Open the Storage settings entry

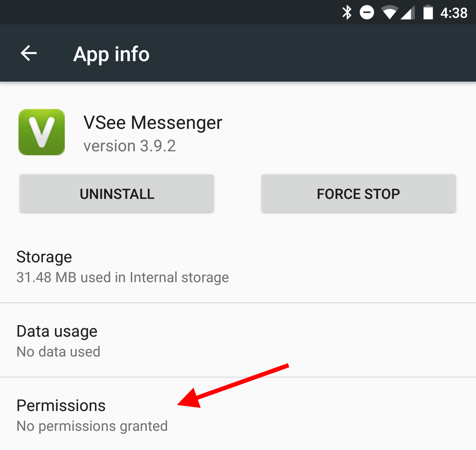pyautogui.click(x=238, y=266)
